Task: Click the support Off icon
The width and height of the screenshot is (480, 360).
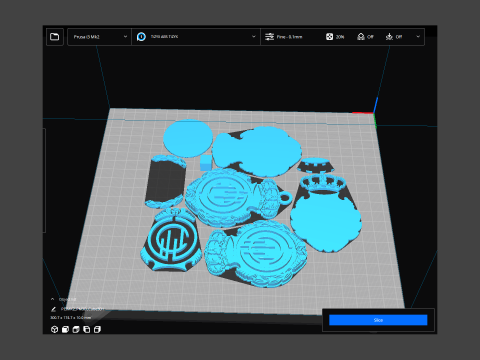Action: (x=361, y=37)
